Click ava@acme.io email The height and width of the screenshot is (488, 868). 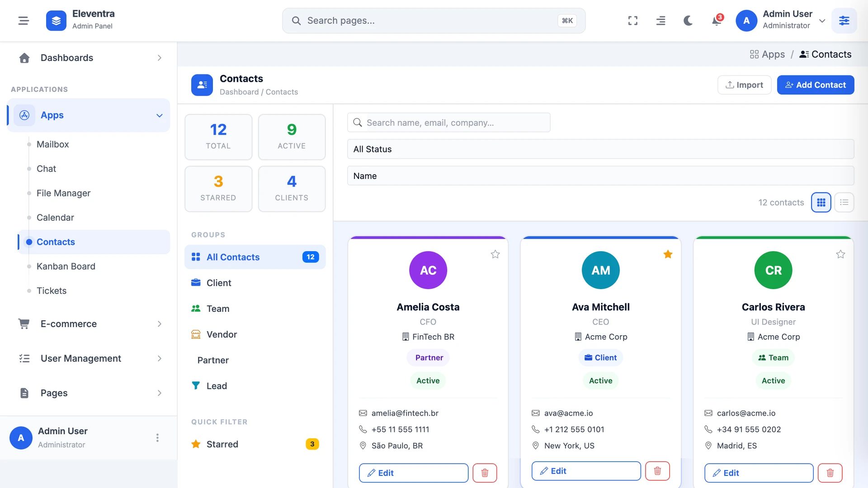tap(569, 413)
